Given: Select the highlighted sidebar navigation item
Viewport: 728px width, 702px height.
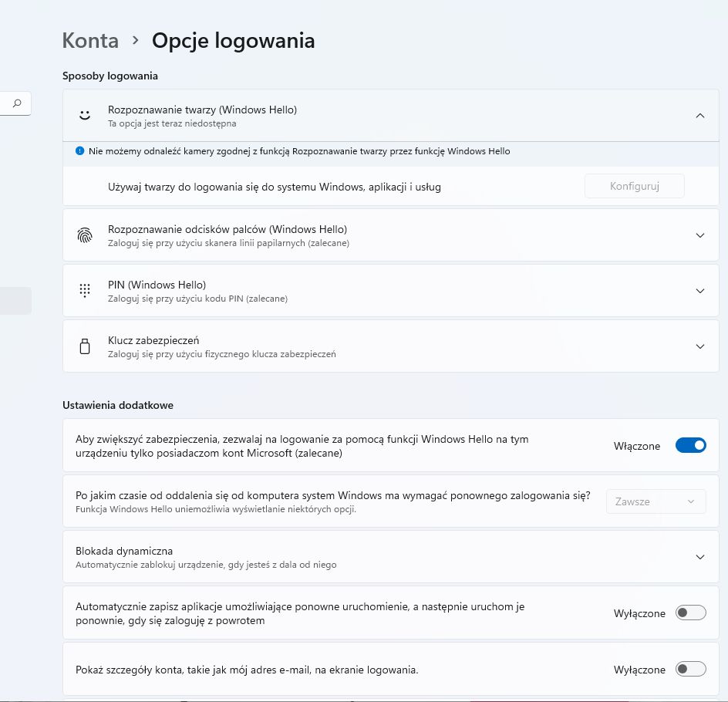Looking at the screenshot, I should pos(15,301).
